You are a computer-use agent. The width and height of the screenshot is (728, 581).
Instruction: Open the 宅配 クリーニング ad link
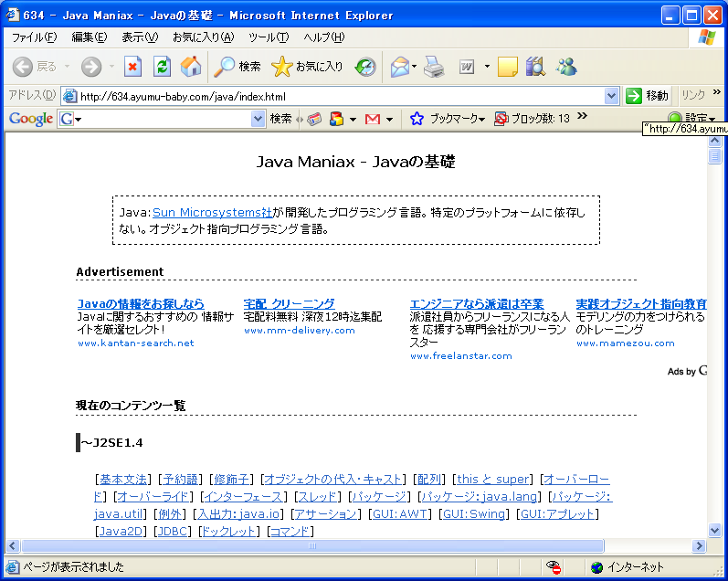(289, 303)
